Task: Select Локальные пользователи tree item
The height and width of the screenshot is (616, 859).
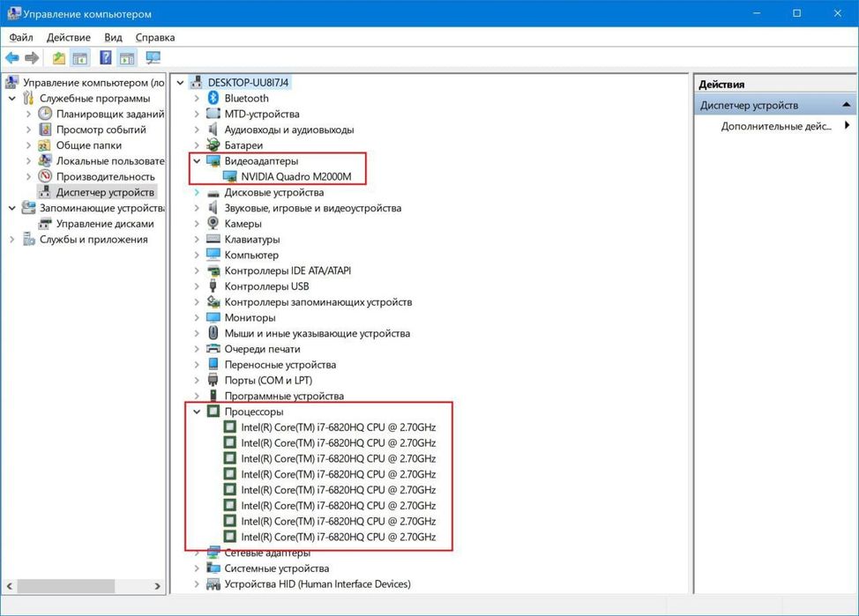Action: tap(110, 161)
